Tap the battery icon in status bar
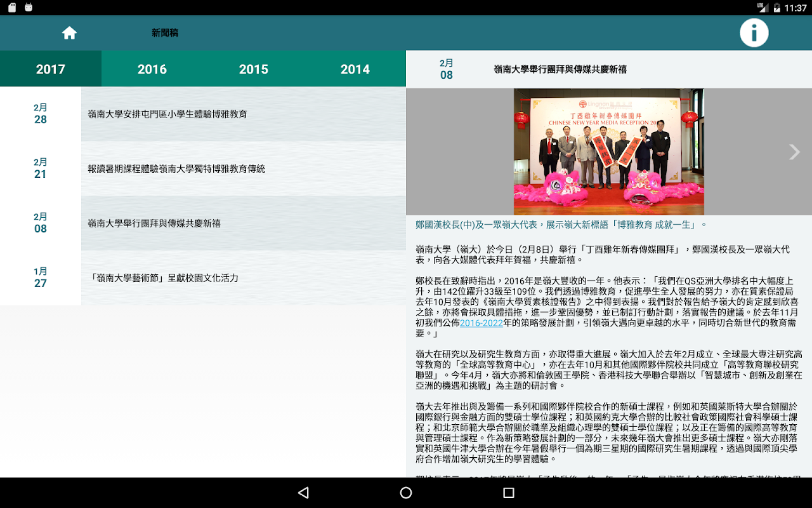Image resolution: width=812 pixels, height=508 pixels. pos(777,8)
